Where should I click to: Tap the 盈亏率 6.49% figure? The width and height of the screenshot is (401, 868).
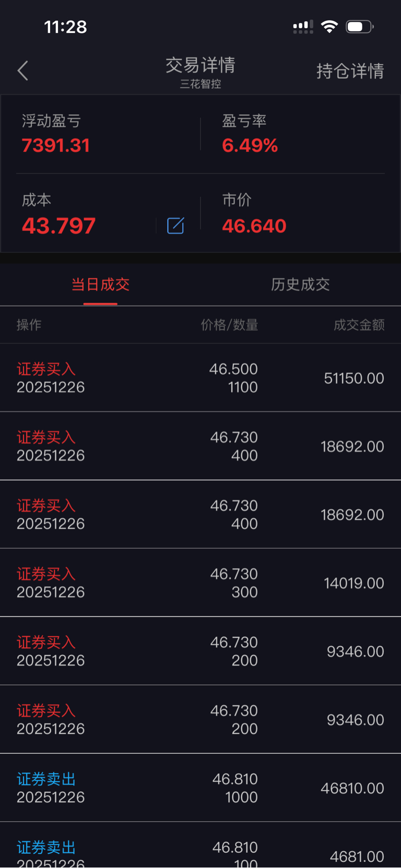pyautogui.click(x=250, y=146)
